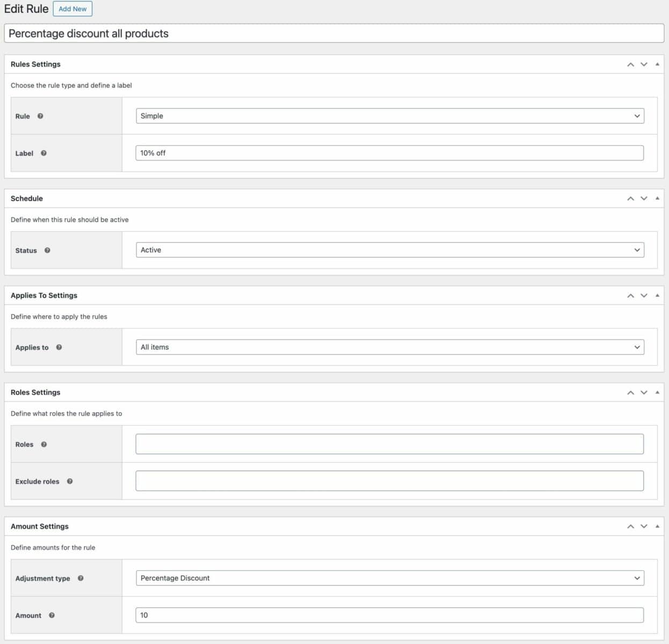Image resolution: width=669 pixels, height=644 pixels.
Task: Move Applies To Settings panel up
Action: [631, 296]
